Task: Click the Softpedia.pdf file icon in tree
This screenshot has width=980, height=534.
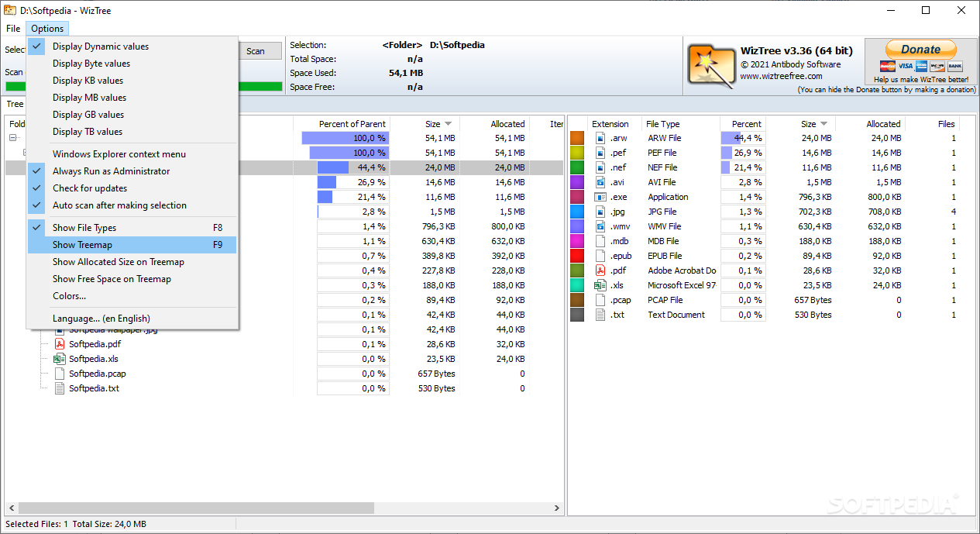Action: click(x=60, y=344)
